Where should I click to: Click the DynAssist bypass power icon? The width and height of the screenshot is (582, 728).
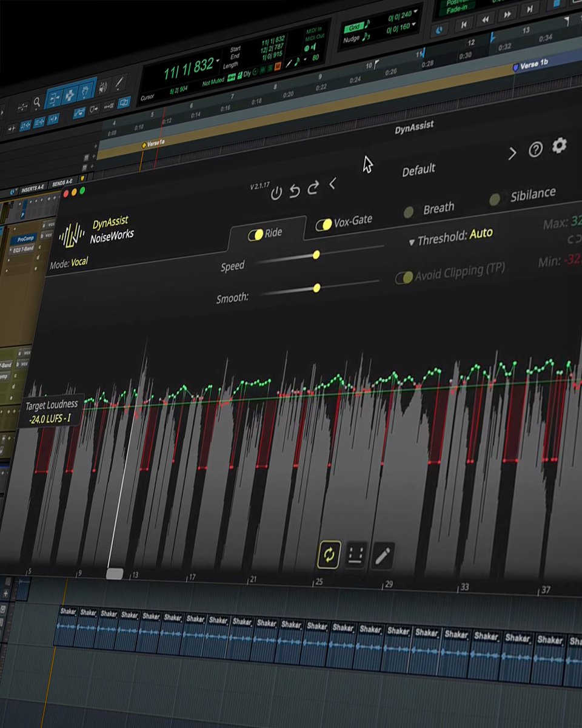pos(276,193)
